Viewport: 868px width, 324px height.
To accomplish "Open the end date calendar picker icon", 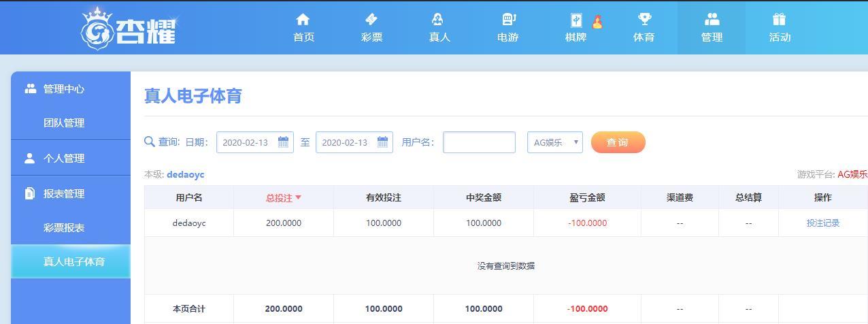I will [x=382, y=142].
